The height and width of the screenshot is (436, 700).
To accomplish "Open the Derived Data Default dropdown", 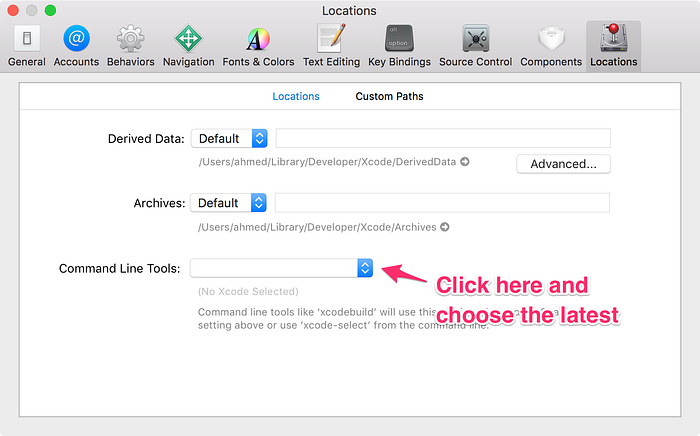I will pos(229,138).
